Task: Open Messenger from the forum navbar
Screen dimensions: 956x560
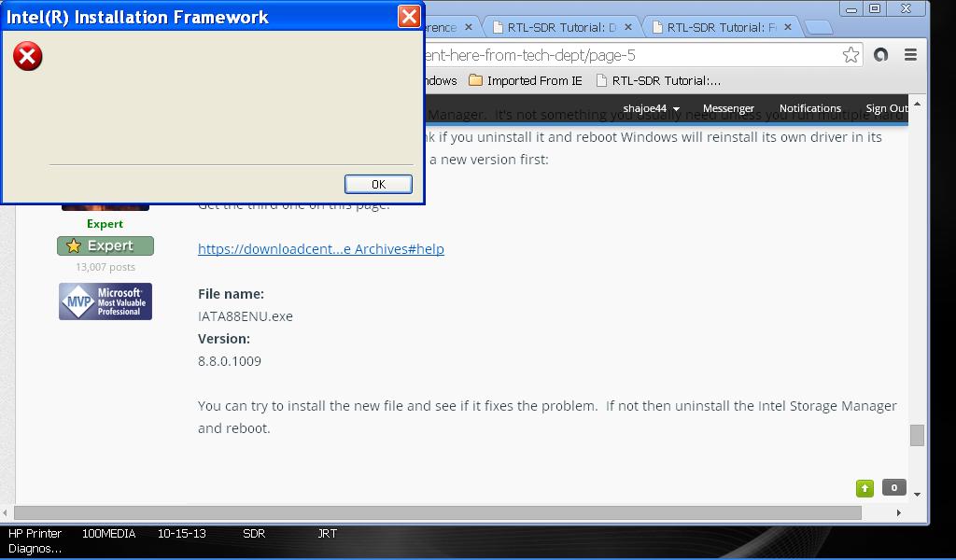Action: tap(728, 108)
